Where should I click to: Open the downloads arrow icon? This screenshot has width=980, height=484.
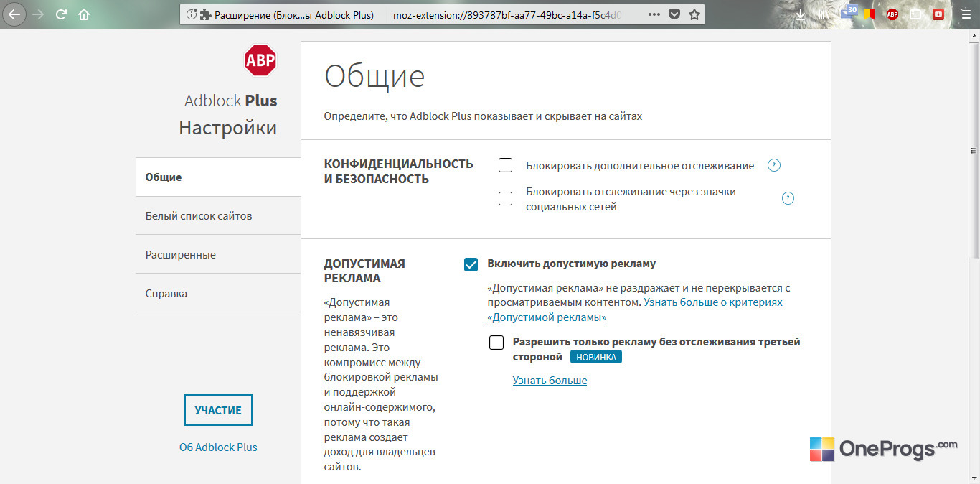coord(801,14)
